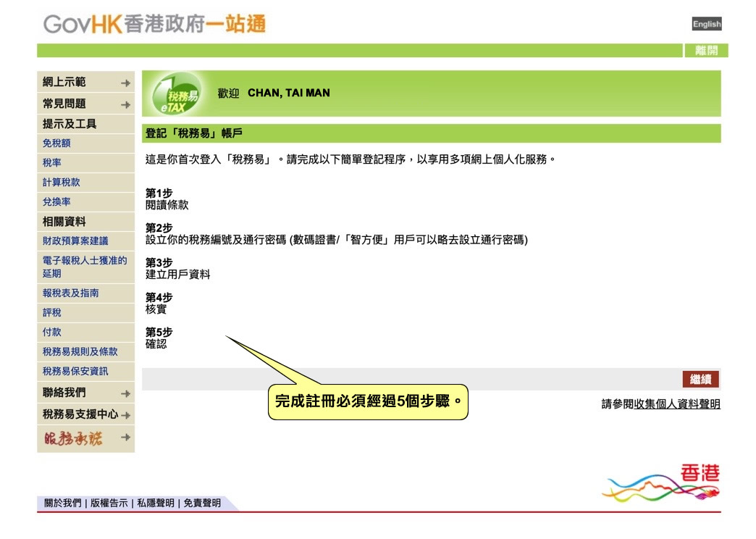756x539 pixels.
Task: Switch language with the English button
Action: pos(706,24)
